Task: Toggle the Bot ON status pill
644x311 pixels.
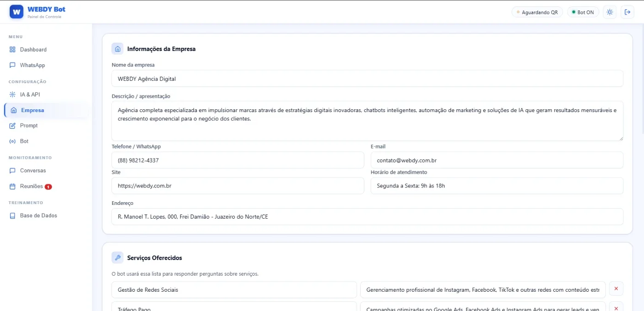Action: [x=583, y=12]
